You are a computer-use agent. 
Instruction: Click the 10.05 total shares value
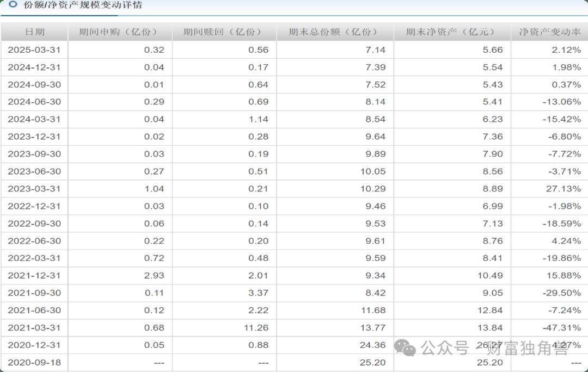[x=373, y=171]
